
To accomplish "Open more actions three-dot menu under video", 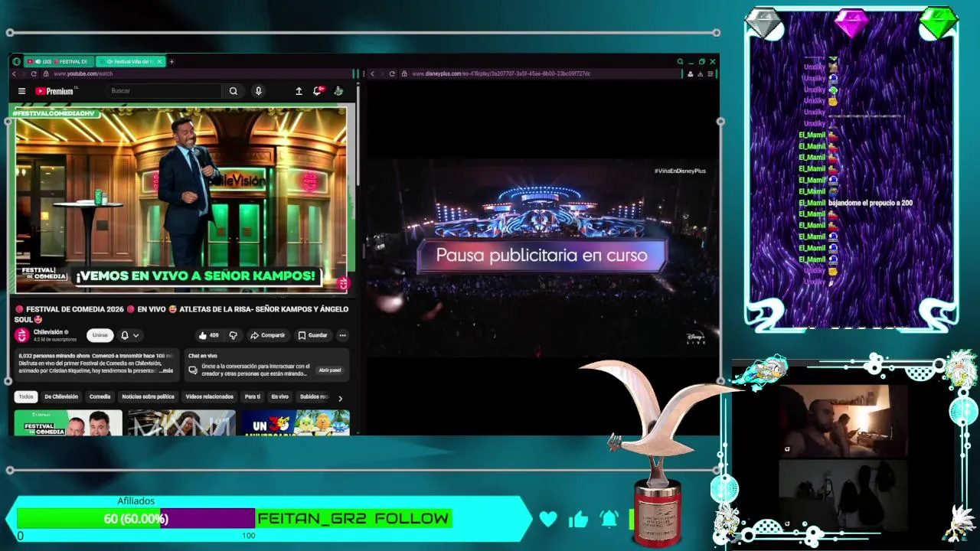I will coord(342,335).
